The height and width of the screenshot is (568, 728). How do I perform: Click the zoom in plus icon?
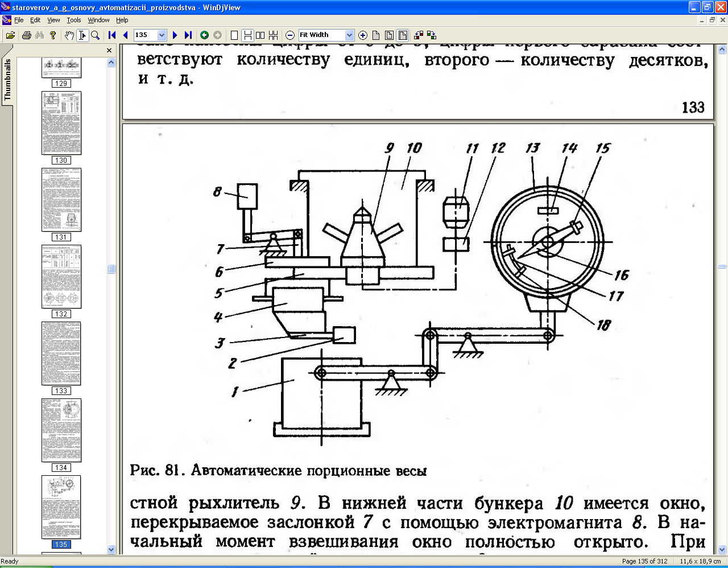[363, 35]
